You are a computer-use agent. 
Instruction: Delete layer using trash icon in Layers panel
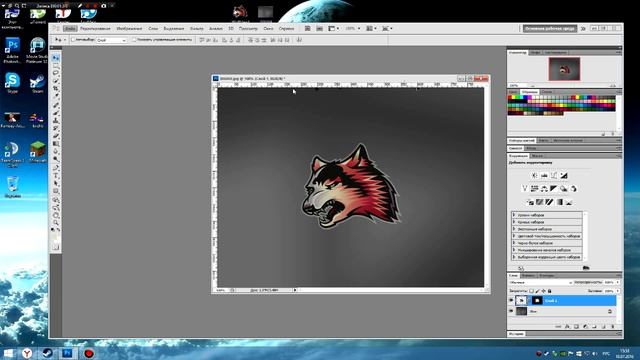[x=613, y=327]
